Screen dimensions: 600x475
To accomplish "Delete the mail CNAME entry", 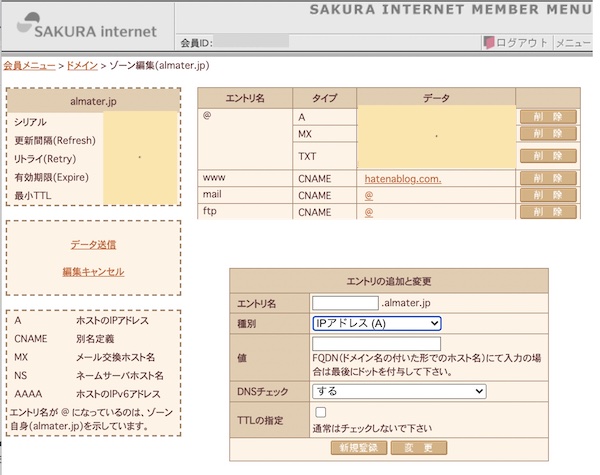I will pyautogui.click(x=548, y=195).
